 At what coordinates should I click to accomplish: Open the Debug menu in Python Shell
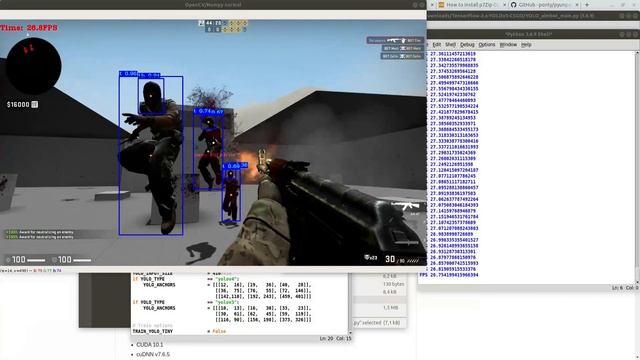point(467,44)
